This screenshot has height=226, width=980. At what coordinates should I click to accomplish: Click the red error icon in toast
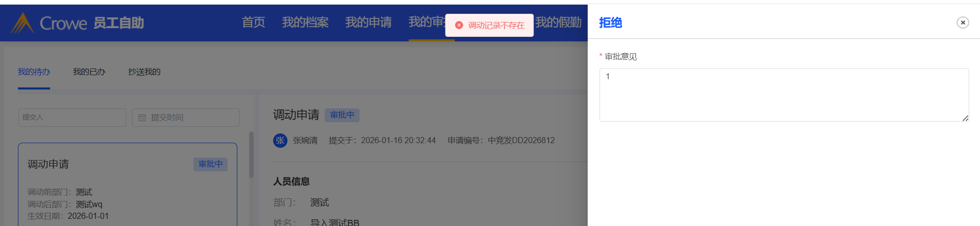pyautogui.click(x=459, y=25)
